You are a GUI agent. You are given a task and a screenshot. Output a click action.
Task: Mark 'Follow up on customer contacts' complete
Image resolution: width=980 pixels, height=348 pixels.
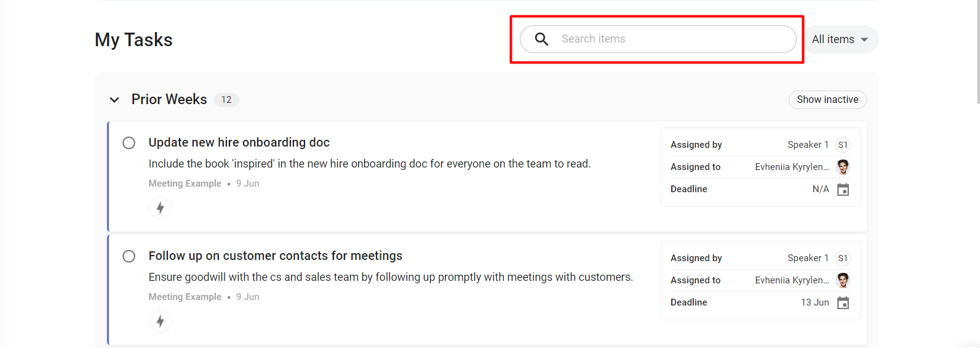[129, 256]
